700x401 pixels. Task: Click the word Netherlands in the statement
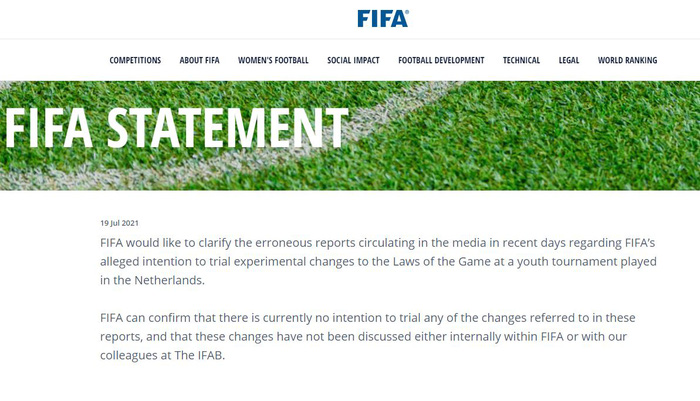pos(168,280)
